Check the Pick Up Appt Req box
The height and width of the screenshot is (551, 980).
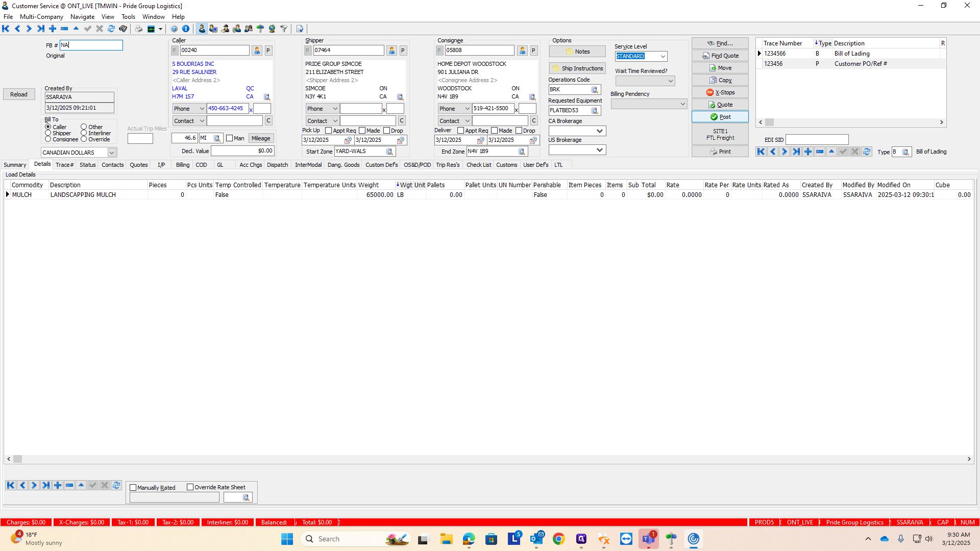pyautogui.click(x=329, y=131)
